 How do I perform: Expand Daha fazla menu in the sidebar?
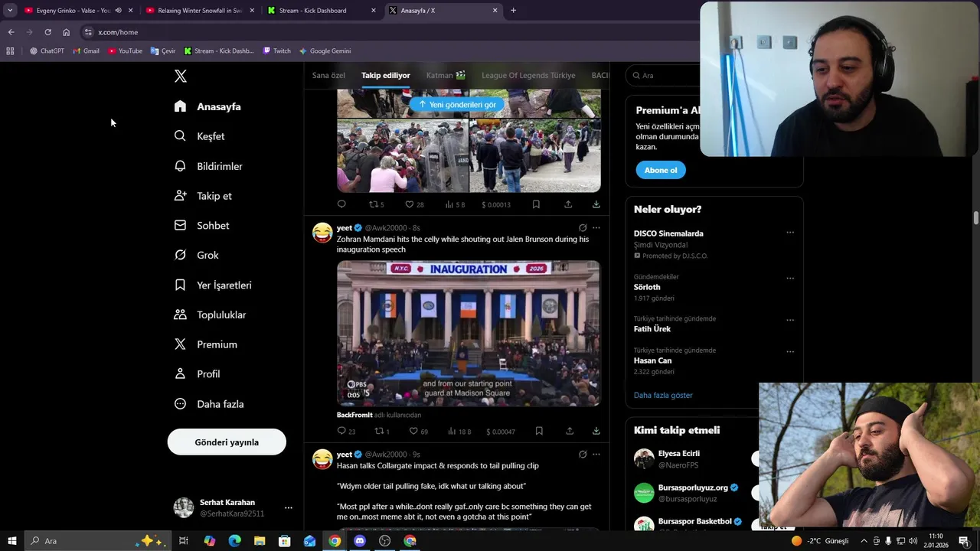209,404
